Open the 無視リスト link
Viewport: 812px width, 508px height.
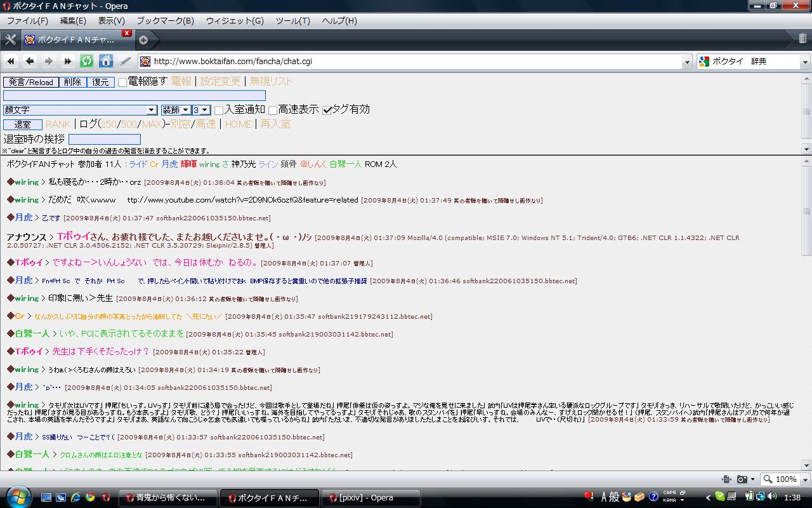[271, 81]
